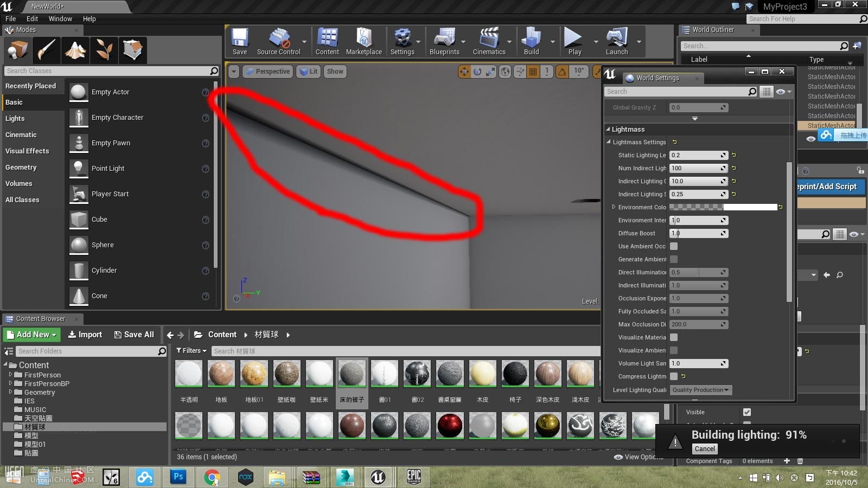Image resolution: width=868 pixels, height=488 pixels.
Task: Click the Save All button
Action: 134,335
